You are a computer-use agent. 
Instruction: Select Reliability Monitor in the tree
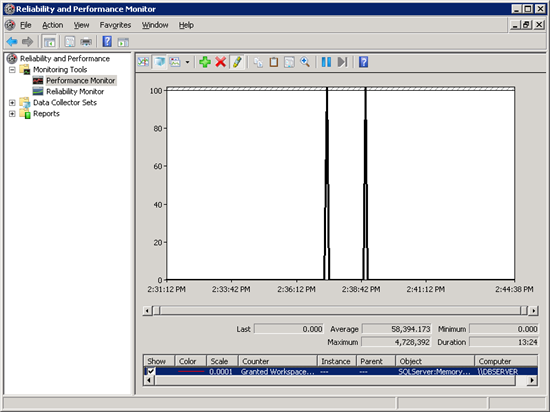click(75, 92)
